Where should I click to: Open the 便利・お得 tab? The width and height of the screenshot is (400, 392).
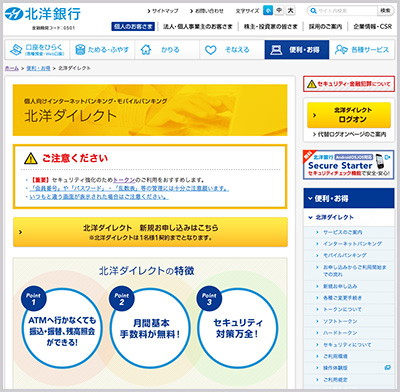coord(297,50)
